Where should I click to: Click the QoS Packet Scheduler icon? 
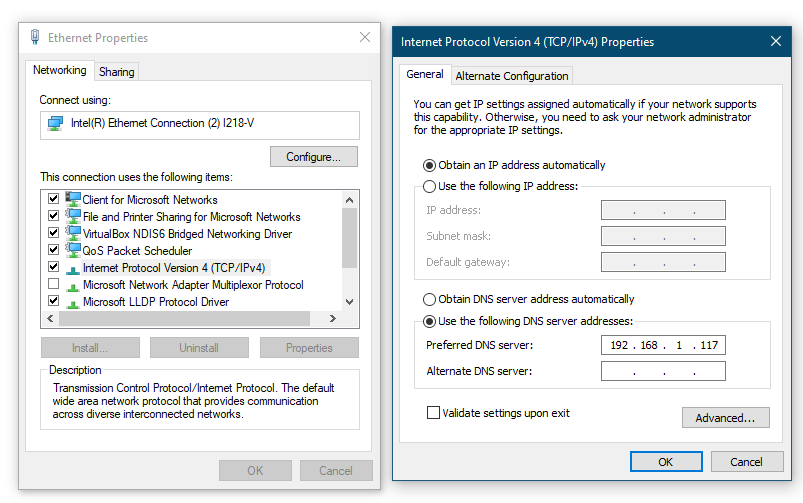73,250
